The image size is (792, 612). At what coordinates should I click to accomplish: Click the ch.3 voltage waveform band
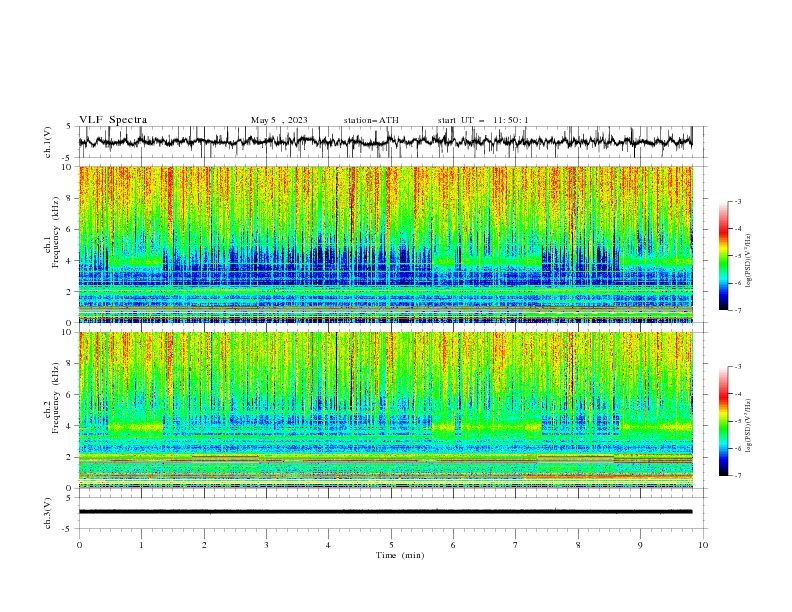[x=385, y=512]
